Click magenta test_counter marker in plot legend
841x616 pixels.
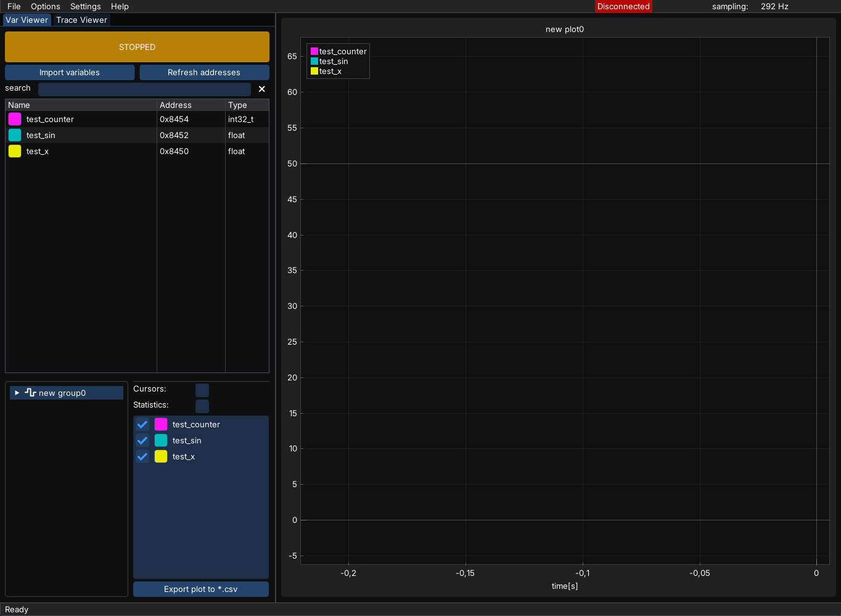(x=314, y=52)
